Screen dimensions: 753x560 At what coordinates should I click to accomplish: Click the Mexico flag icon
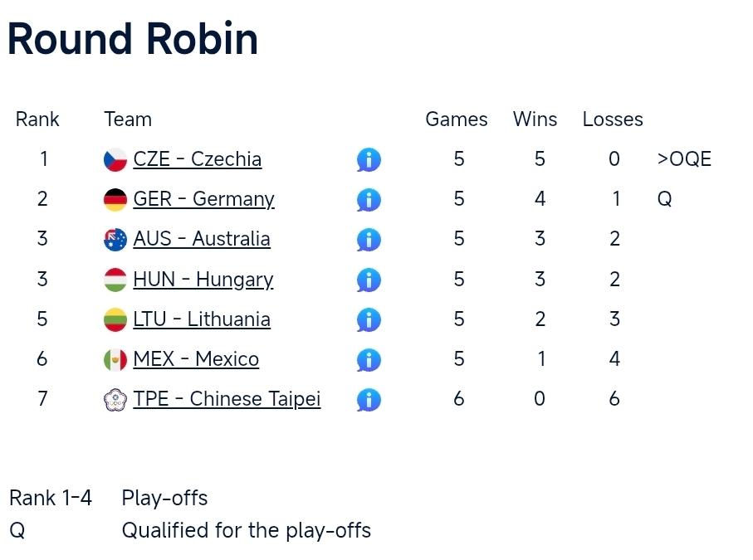coord(115,359)
